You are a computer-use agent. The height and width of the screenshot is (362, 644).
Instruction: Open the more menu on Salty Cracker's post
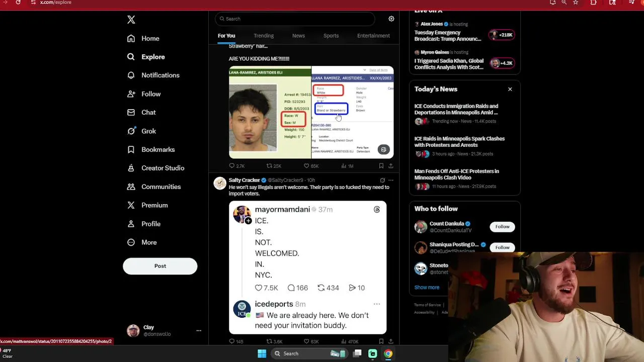391,180
